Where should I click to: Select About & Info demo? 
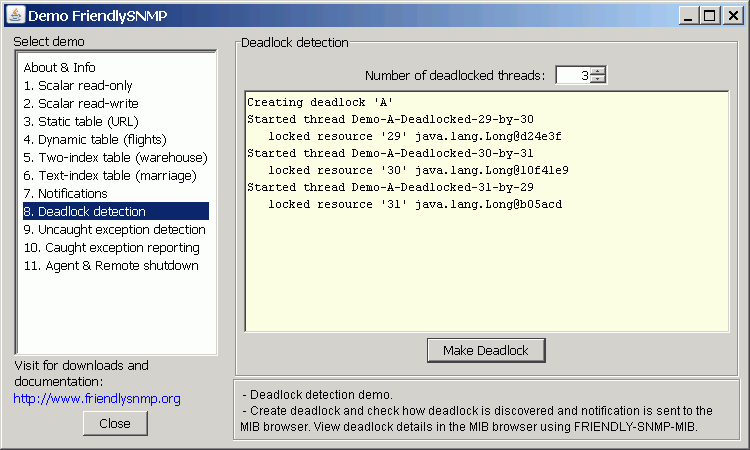point(59,67)
